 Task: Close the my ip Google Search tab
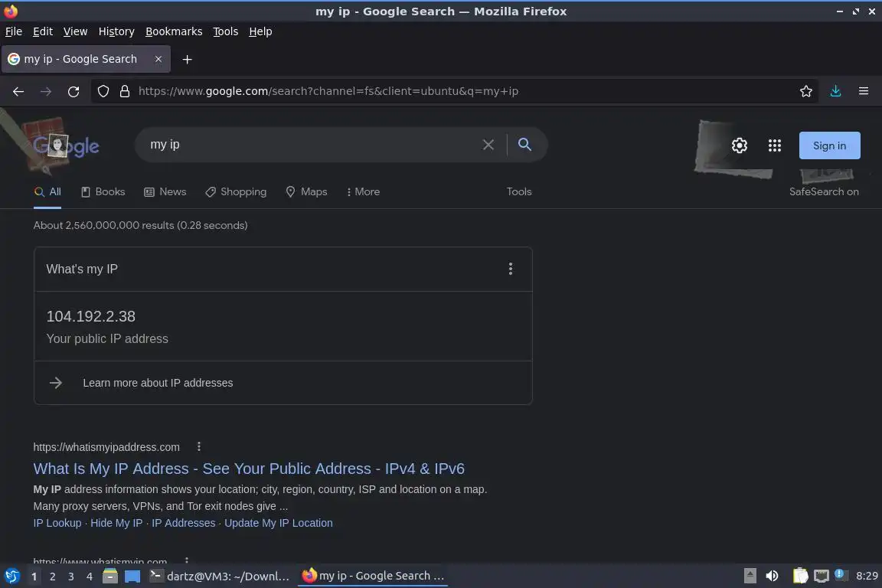[x=158, y=59]
